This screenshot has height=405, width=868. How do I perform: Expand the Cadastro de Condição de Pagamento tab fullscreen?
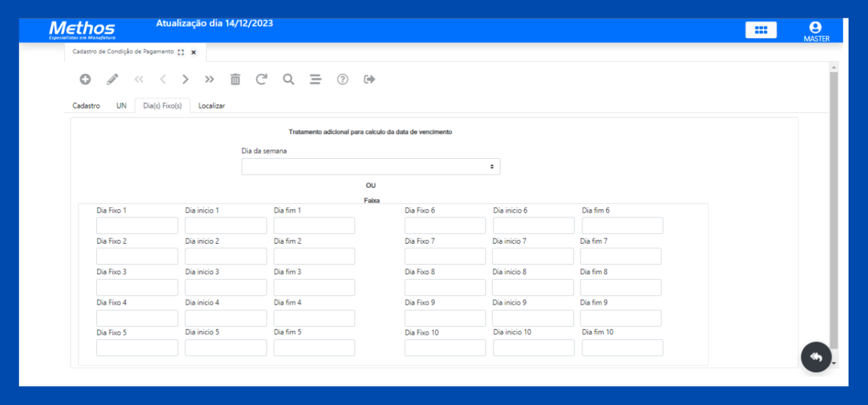181,53
